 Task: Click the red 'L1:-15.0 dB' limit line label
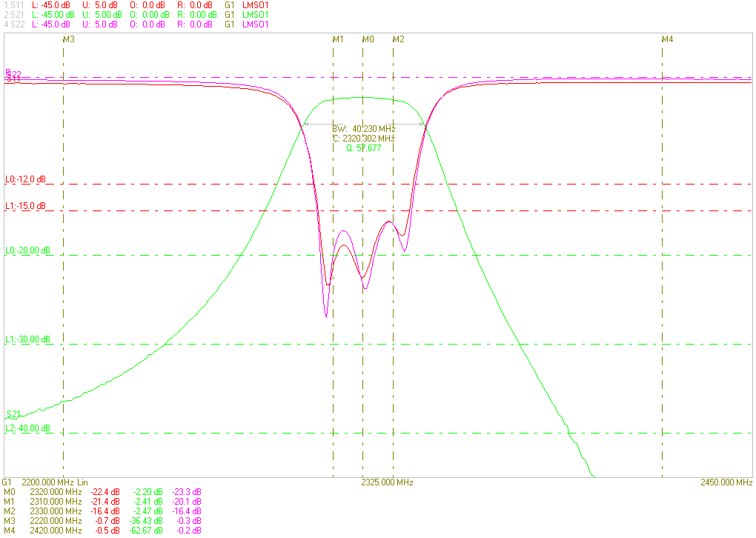(25, 206)
